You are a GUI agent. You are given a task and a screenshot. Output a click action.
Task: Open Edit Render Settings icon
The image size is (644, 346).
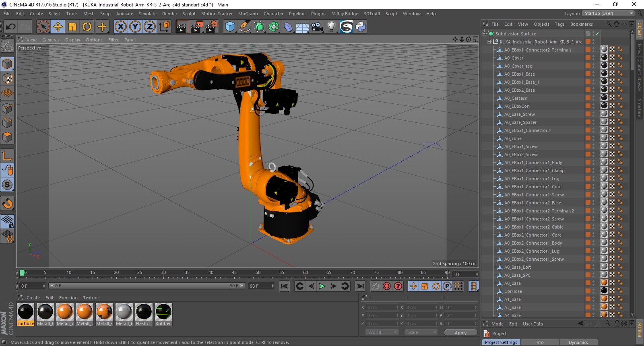[x=212, y=27]
